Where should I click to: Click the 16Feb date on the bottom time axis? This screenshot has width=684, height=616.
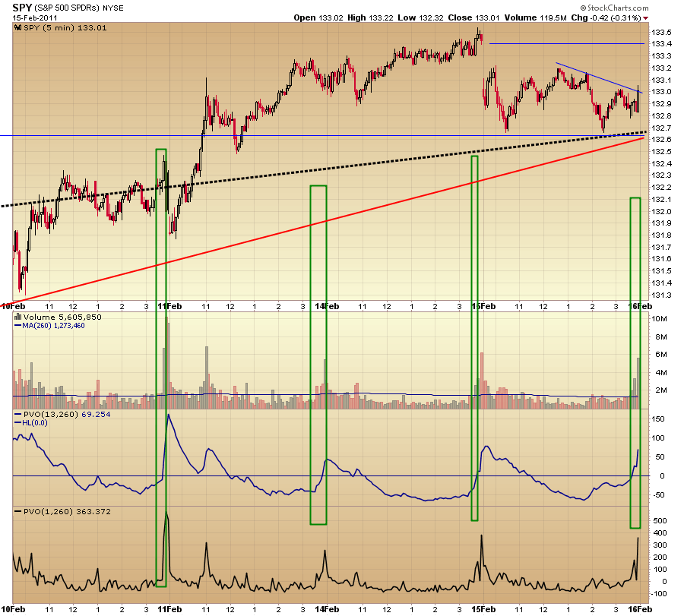click(x=640, y=609)
